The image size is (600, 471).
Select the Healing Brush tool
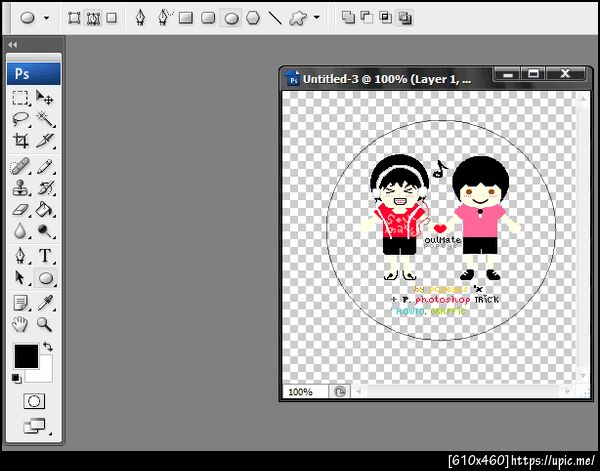click(20, 167)
